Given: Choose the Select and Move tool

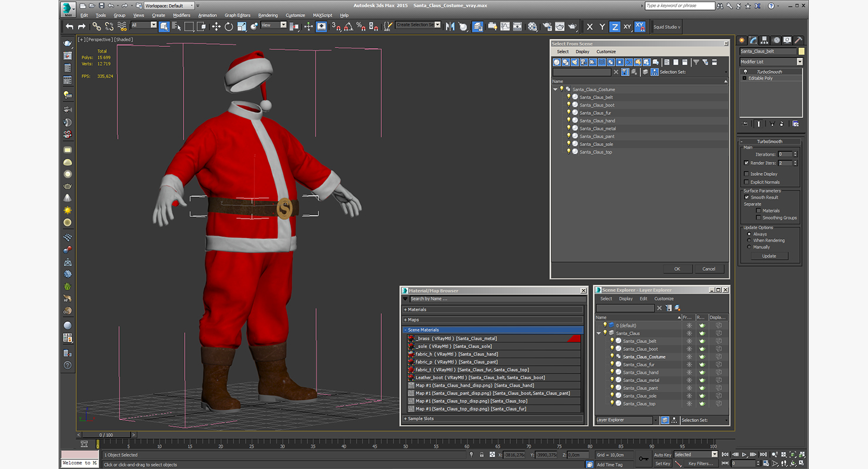Looking at the screenshot, I should 216,26.
